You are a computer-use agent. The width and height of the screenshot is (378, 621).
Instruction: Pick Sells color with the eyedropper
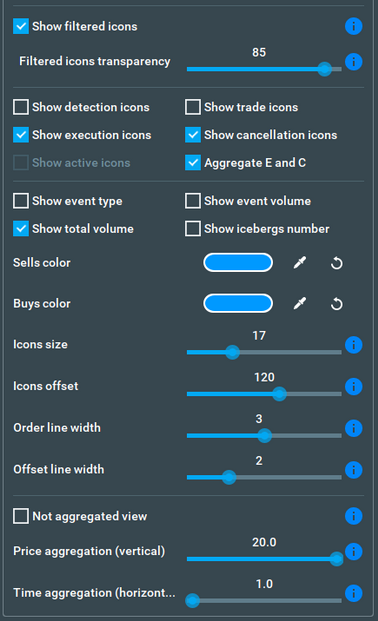[300, 263]
